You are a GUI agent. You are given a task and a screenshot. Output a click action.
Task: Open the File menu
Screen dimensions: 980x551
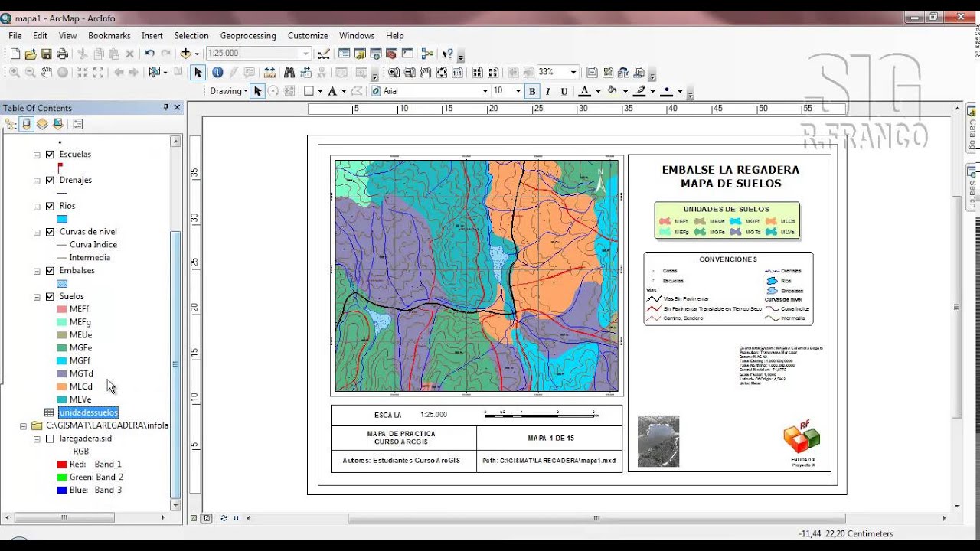(x=15, y=36)
